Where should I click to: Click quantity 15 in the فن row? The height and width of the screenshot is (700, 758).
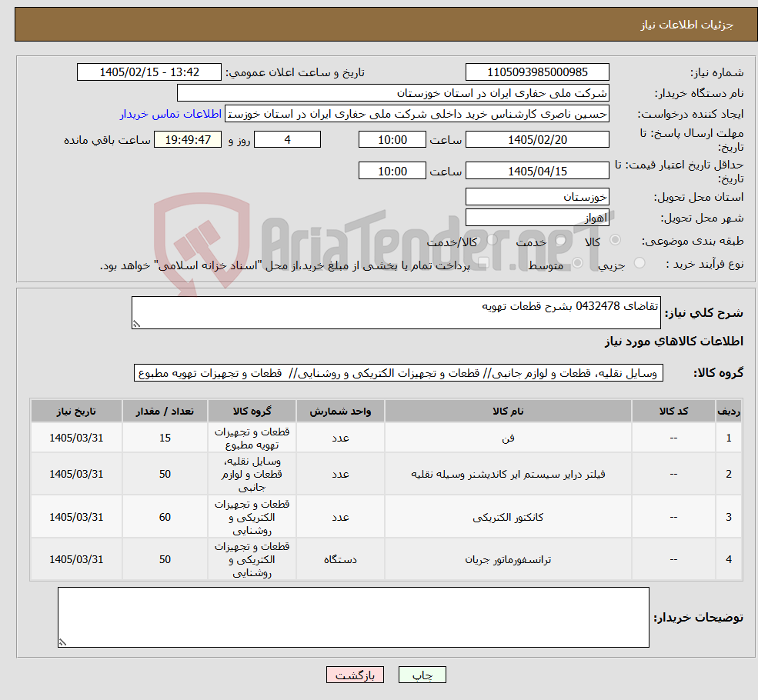(165, 438)
